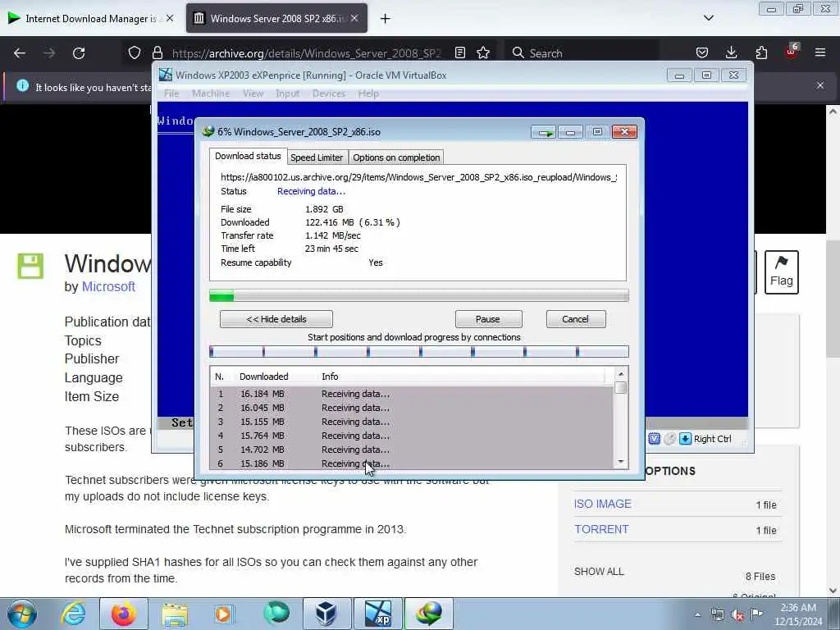Open VirtualBox Input menu
This screenshot has height=630, width=840.
click(x=288, y=94)
